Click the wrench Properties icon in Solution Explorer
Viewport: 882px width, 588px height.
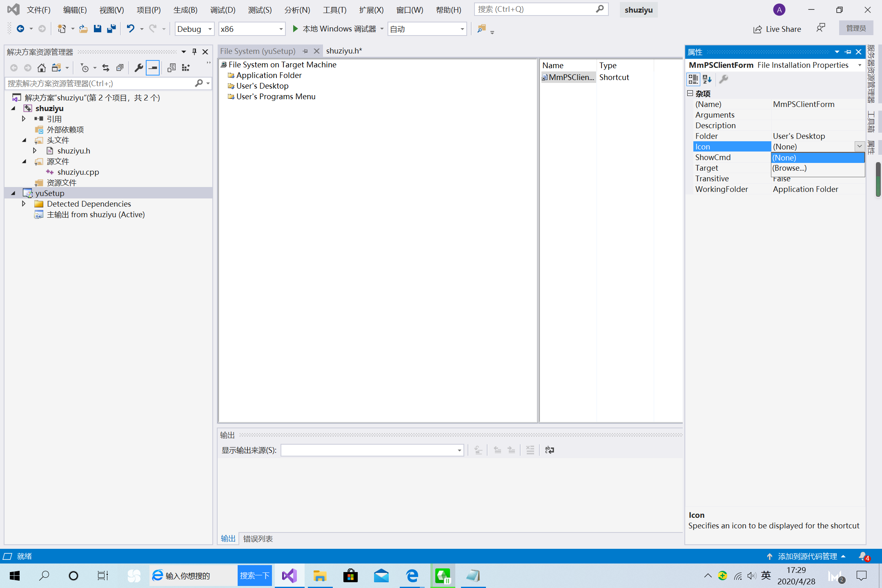(138, 68)
